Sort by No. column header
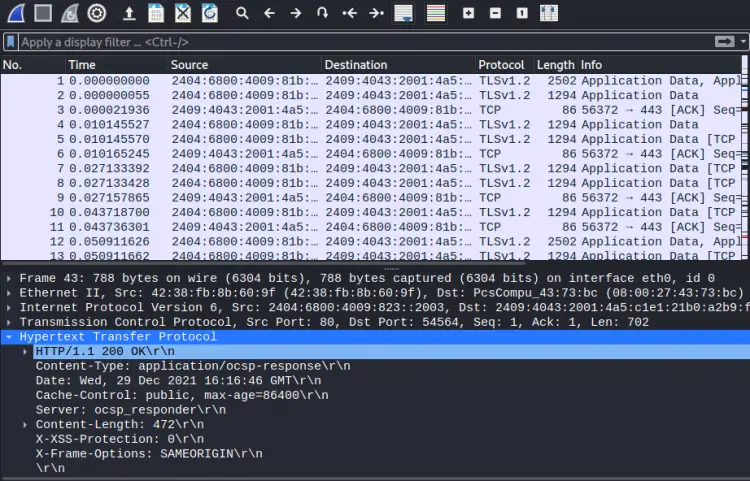This screenshot has height=481, width=750. tap(33, 65)
